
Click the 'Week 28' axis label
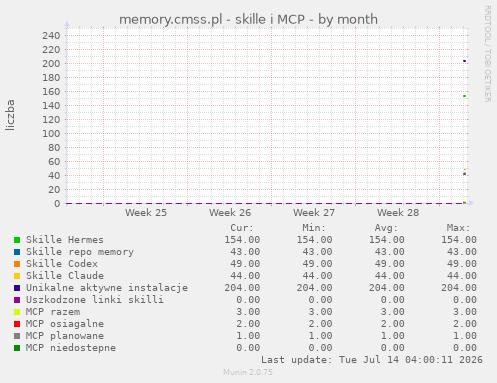click(398, 213)
